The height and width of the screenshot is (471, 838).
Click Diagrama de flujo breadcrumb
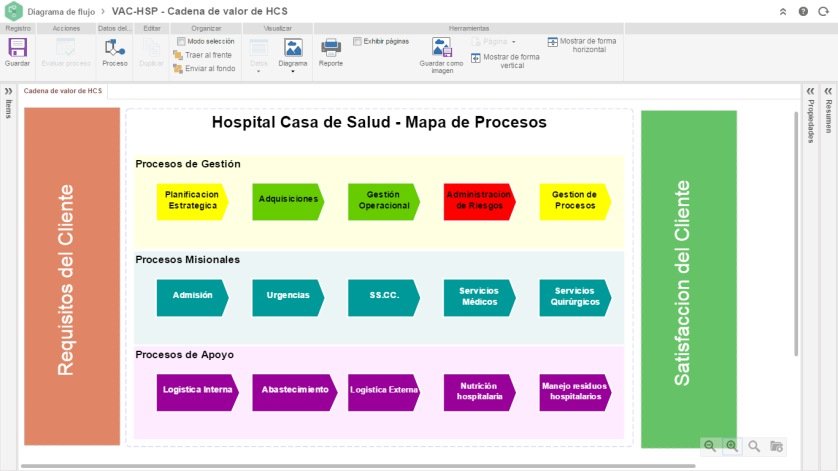(x=61, y=12)
